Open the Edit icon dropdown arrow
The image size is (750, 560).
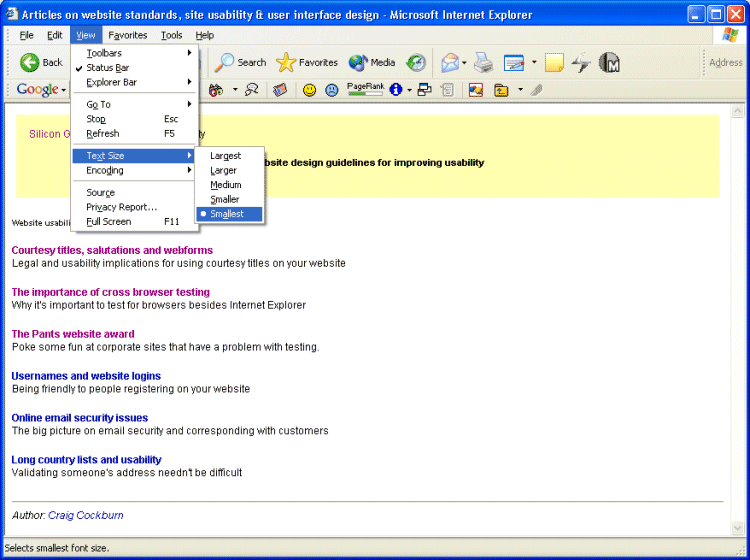[534, 63]
